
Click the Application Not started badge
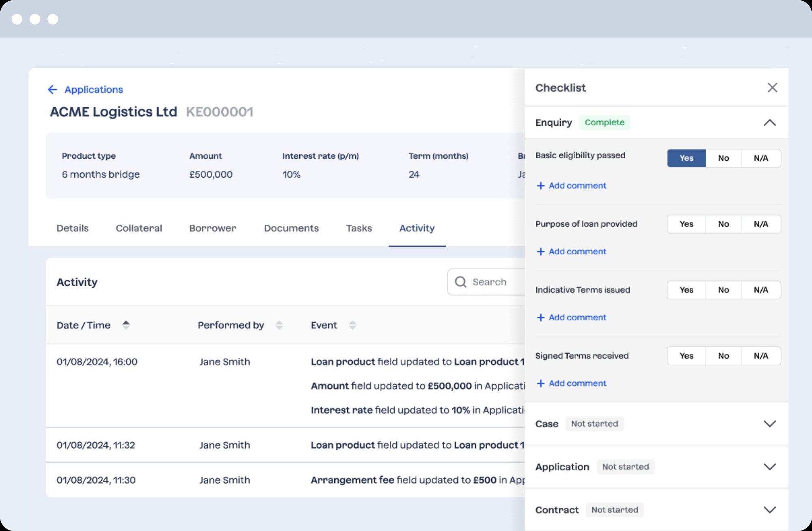pos(625,467)
